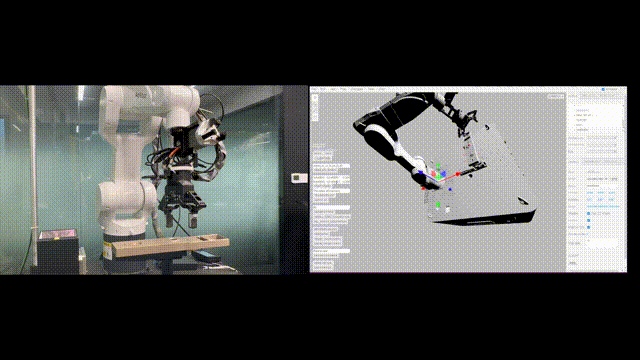Click the object Name input field
Image resolution: width=640 pixels, height=360 pixels.
pos(602,186)
